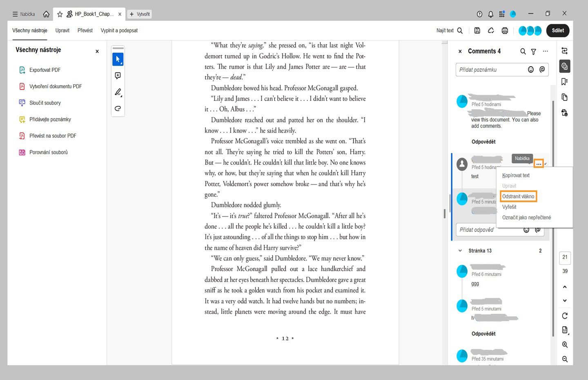588x380 pixels.
Task: Collapse the Stránka 13 comments group
Action: coord(460,251)
